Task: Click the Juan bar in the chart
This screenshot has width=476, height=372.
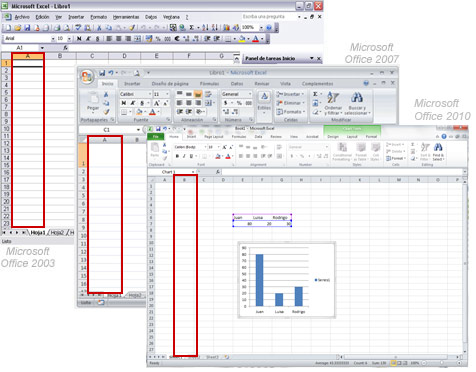Action: [x=259, y=280]
